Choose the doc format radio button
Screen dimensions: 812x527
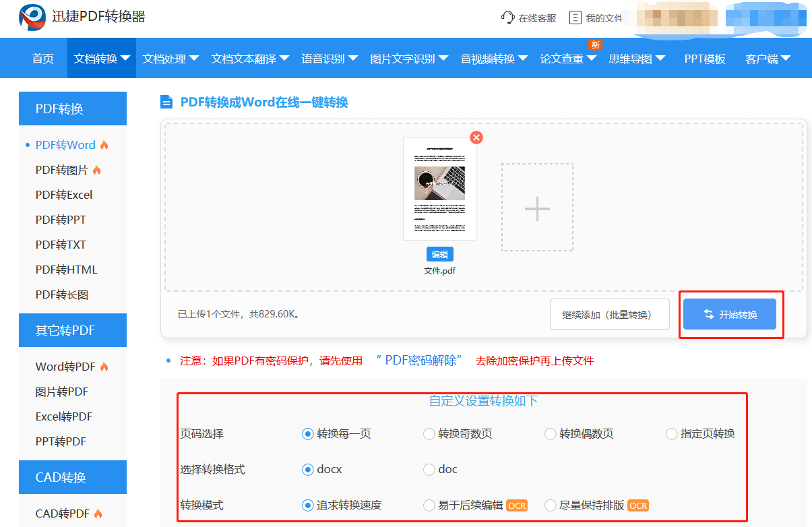coord(429,470)
